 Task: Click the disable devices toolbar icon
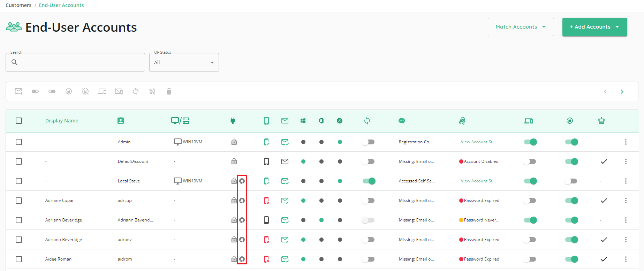[x=119, y=91]
